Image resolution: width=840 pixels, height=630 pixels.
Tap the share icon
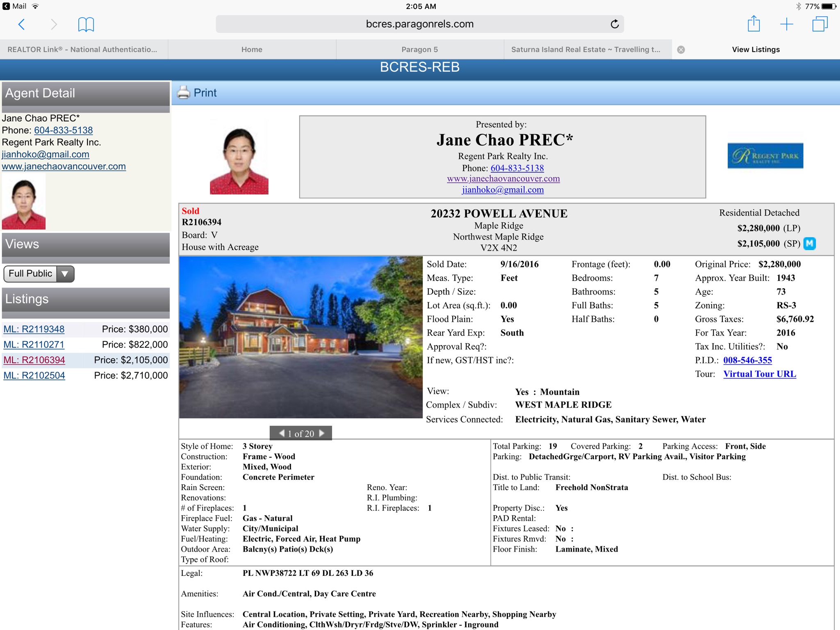[x=753, y=24]
